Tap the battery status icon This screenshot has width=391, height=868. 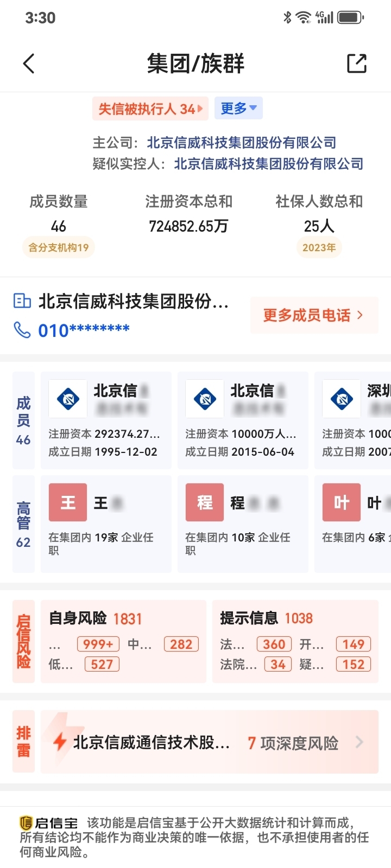coord(350,17)
